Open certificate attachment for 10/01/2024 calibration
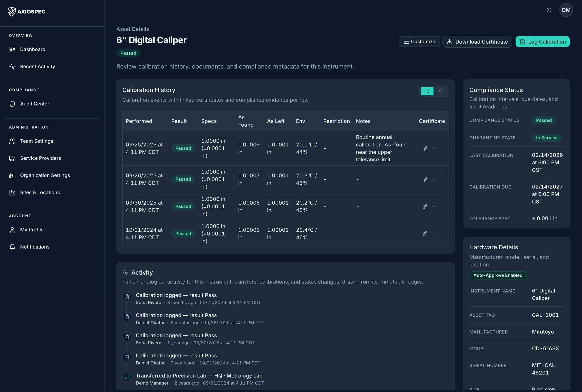 click(425, 234)
